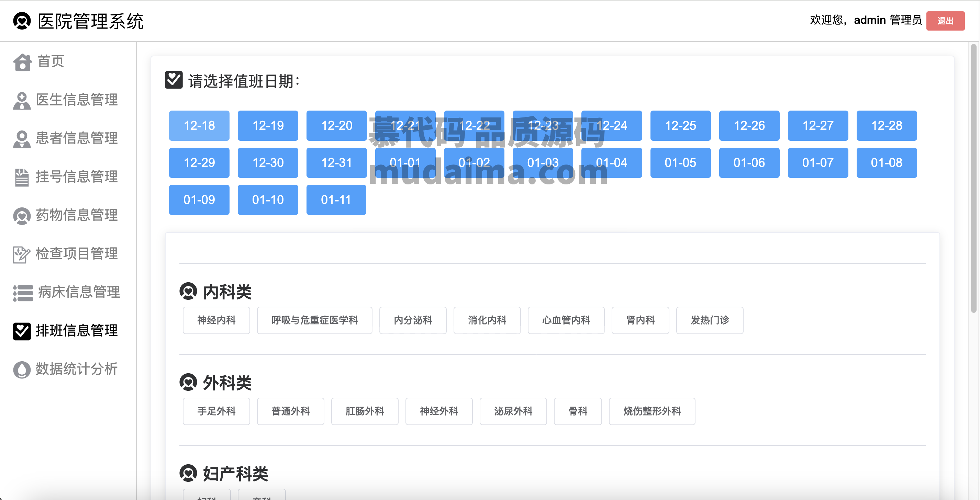Choose the 01-06 date button
The width and height of the screenshot is (980, 500).
click(x=749, y=162)
